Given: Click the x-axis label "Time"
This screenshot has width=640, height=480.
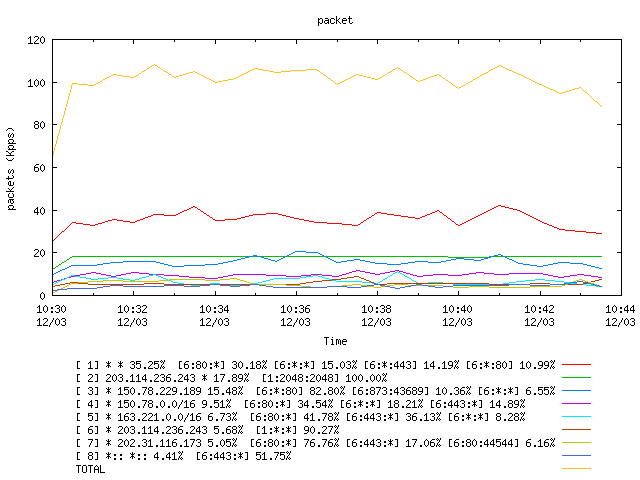Looking at the screenshot, I should pyautogui.click(x=335, y=341).
